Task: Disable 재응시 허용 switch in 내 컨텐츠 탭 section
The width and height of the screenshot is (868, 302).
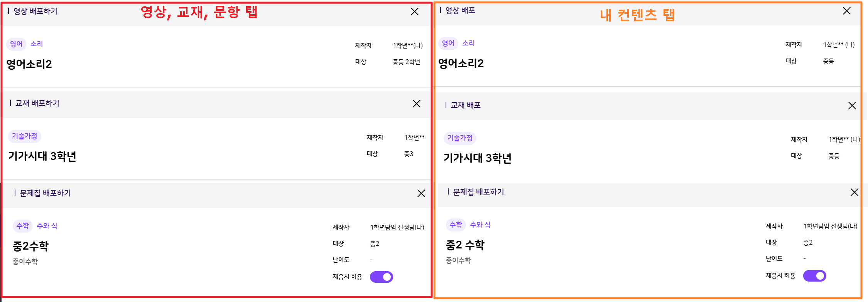Action: (x=814, y=276)
